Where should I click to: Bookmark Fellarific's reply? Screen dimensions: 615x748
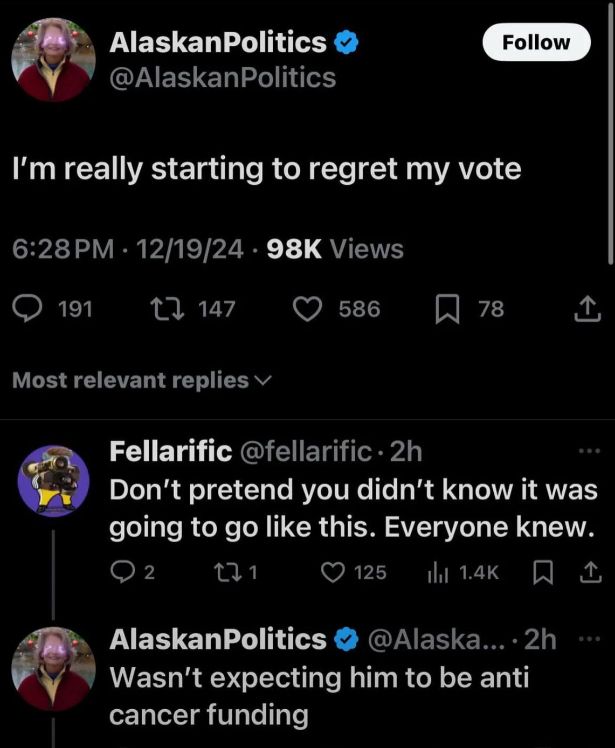pyautogui.click(x=545, y=572)
